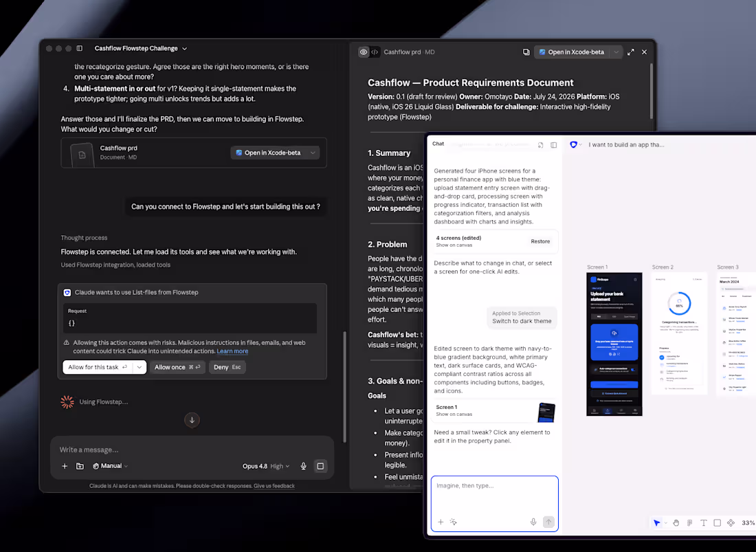Open the Used Flowstep integration, loaded tools details
The width and height of the screenshot is (756, 552).
point(115,265)
